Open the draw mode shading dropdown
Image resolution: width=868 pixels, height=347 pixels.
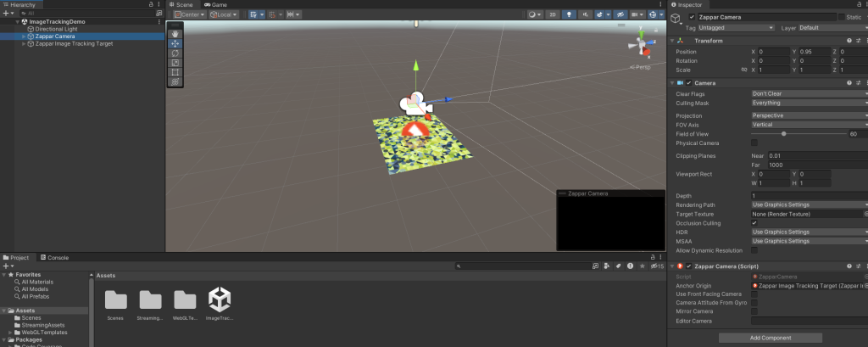point(534,14)
